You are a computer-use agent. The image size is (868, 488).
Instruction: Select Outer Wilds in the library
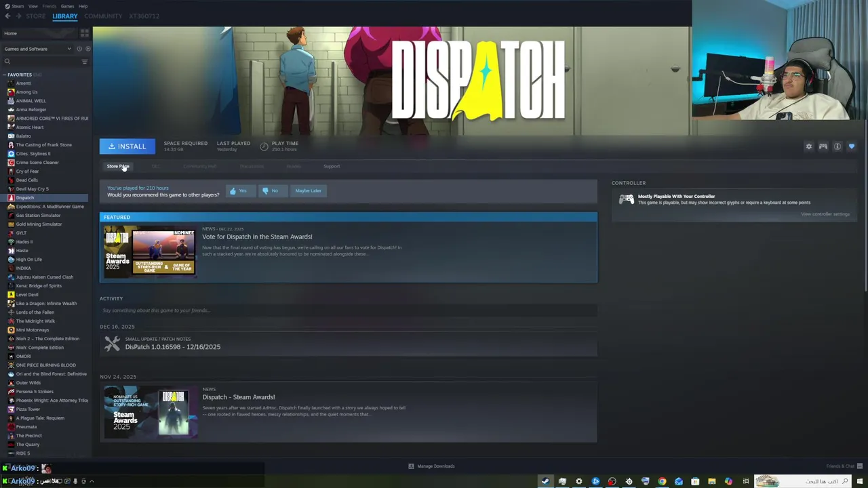pos(28,383)
